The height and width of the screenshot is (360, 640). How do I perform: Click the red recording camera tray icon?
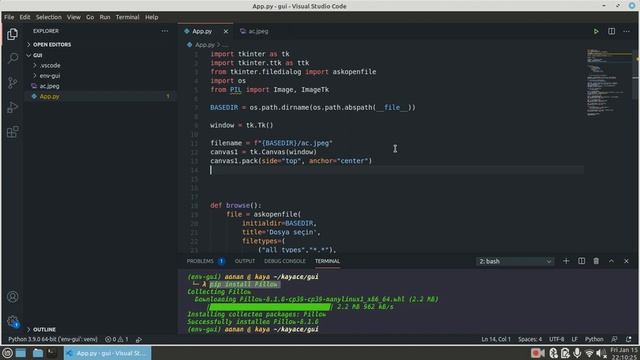click(x=538, y=353)
